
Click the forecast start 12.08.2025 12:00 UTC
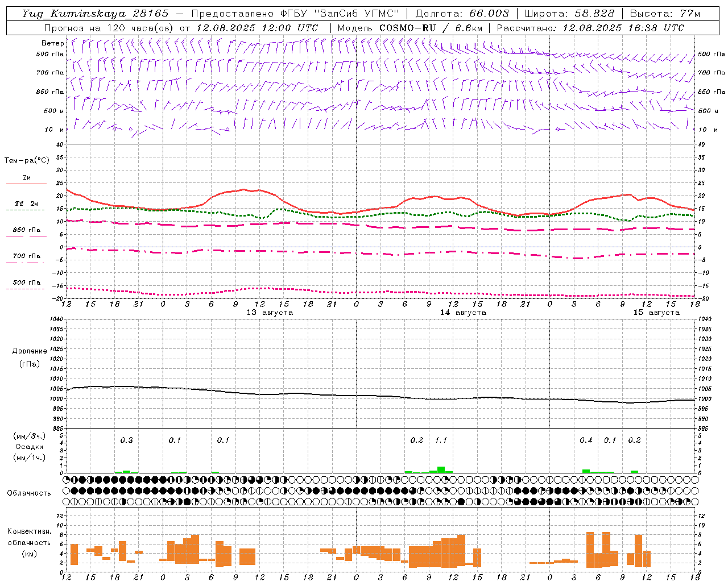257,28
